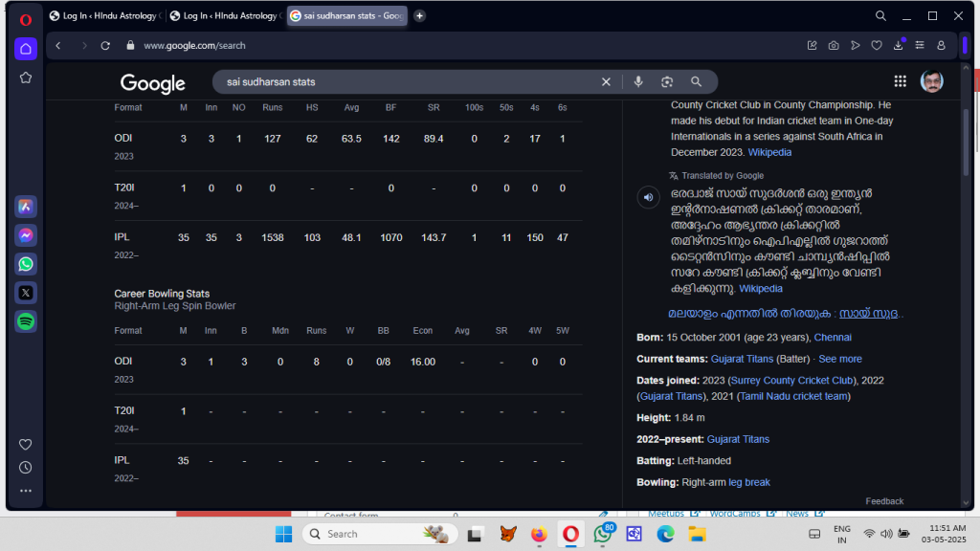The image size is (980, 551).
Task: Switch to second Hindu Astrology Log In tab
Action: coord(226,15)
